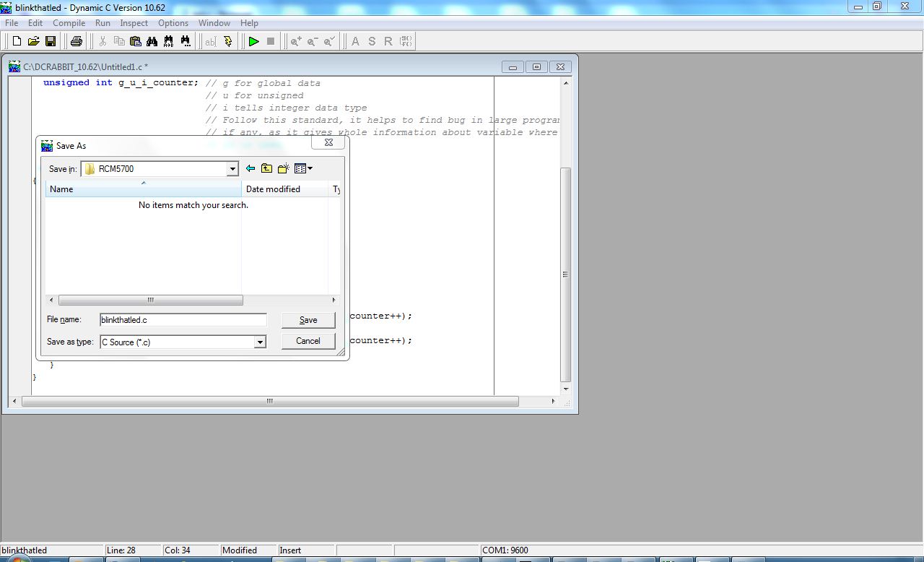Click the lightning bolt Compile icon

228,41
